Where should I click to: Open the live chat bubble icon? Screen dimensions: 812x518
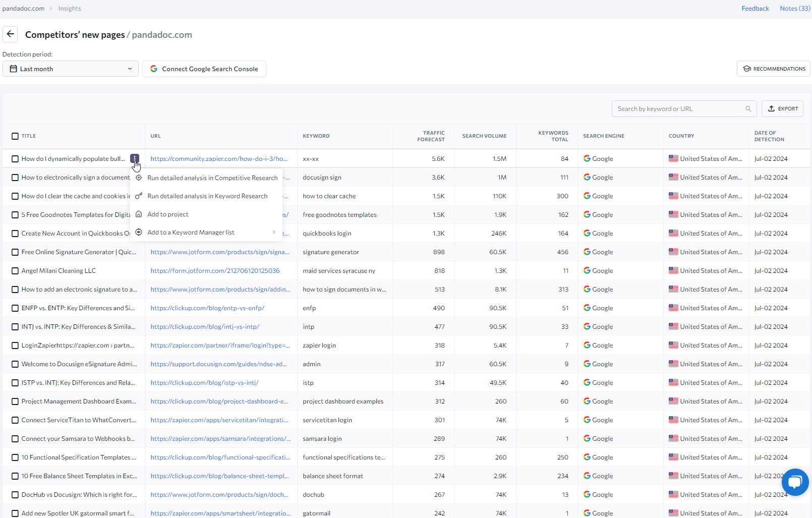[795, 482]
